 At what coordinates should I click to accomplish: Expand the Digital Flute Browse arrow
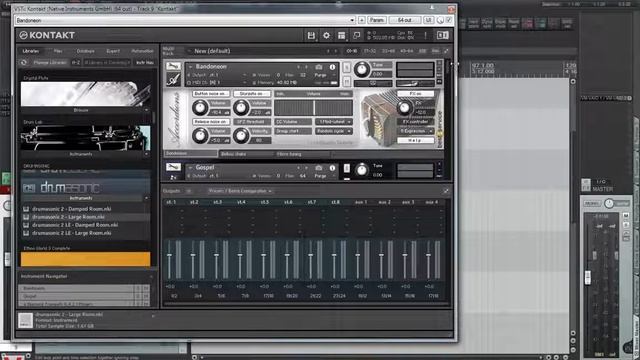(x=147, y=110)
